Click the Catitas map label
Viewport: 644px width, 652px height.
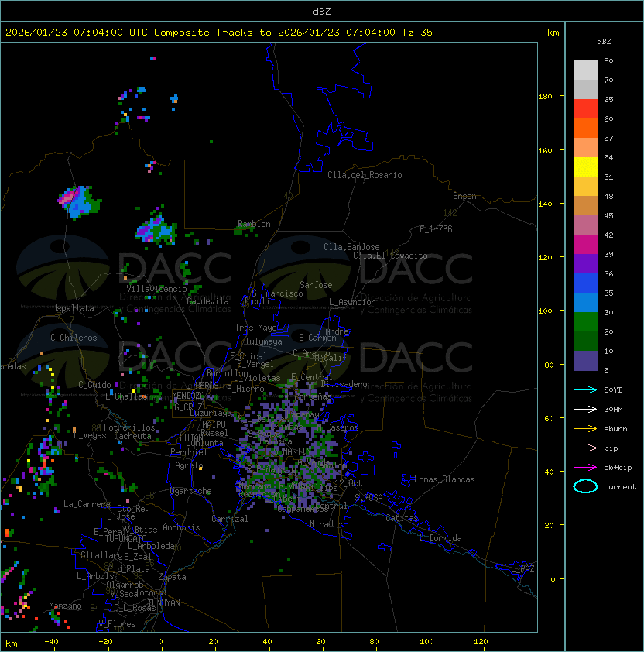point(402,518)
